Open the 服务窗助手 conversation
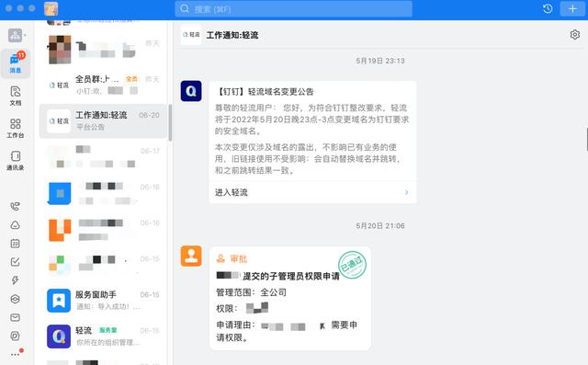 [103, 301]
